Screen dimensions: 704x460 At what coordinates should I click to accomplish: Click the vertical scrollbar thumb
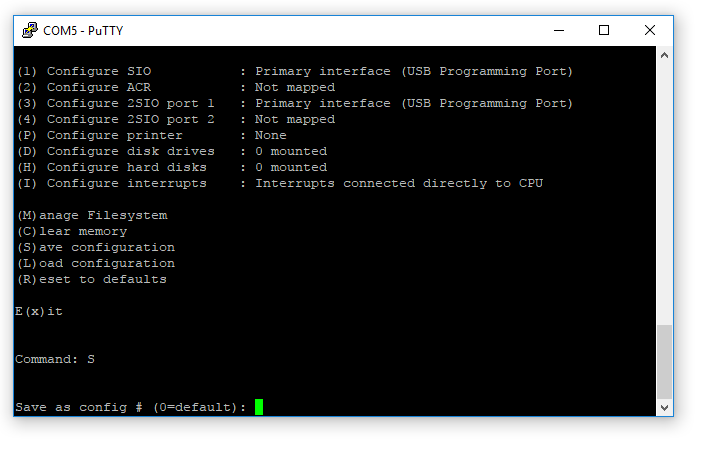(x=664, y=362)
